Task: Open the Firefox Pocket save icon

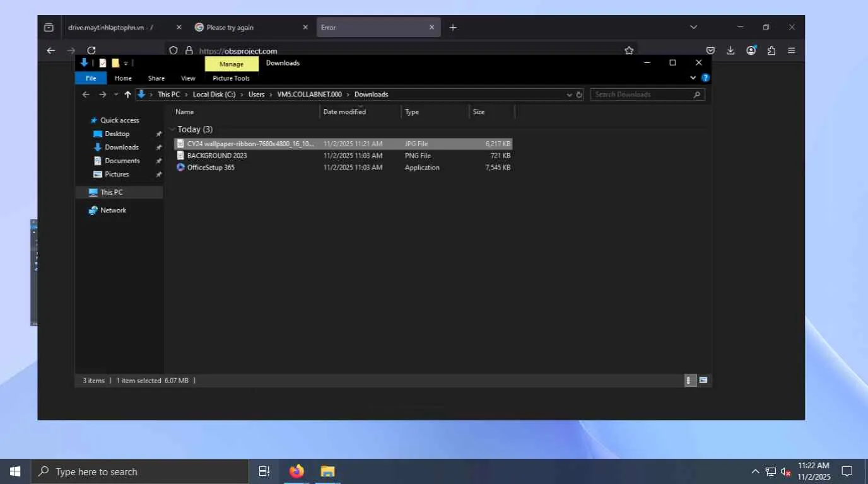Action: (x=710, y=50)
